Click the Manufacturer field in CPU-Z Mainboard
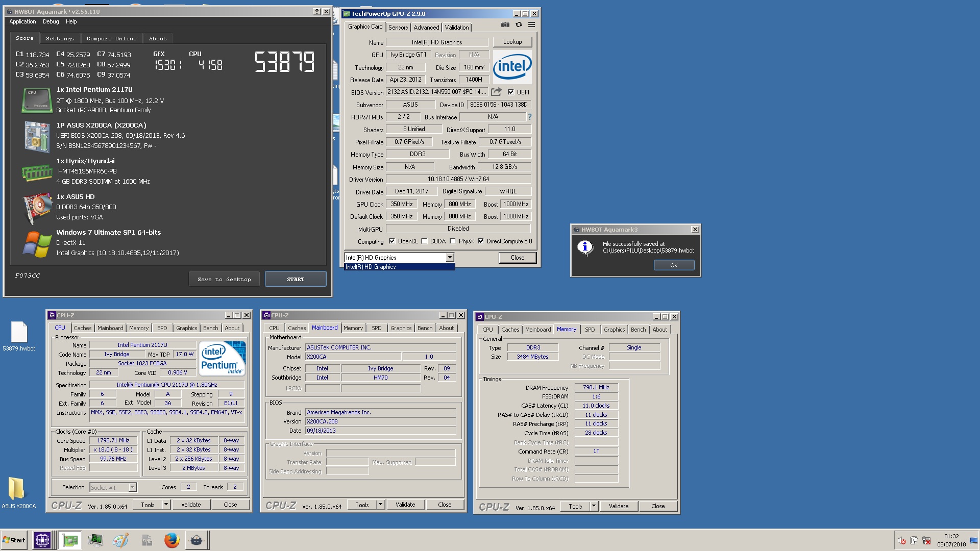Viewport: 980px width, 551px height. pos(380,347)
